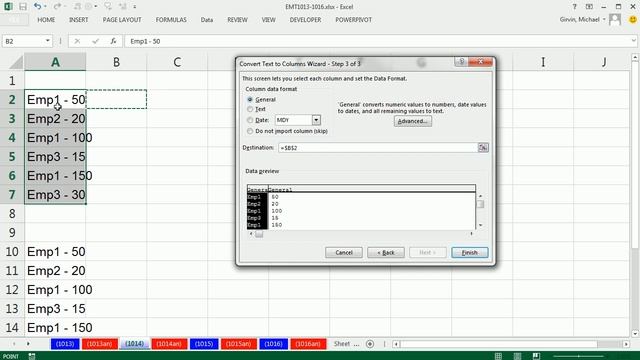Switch to Page Layout view icon
The image size is (640, 360).
pyautogui.click(x=517, y=356)
